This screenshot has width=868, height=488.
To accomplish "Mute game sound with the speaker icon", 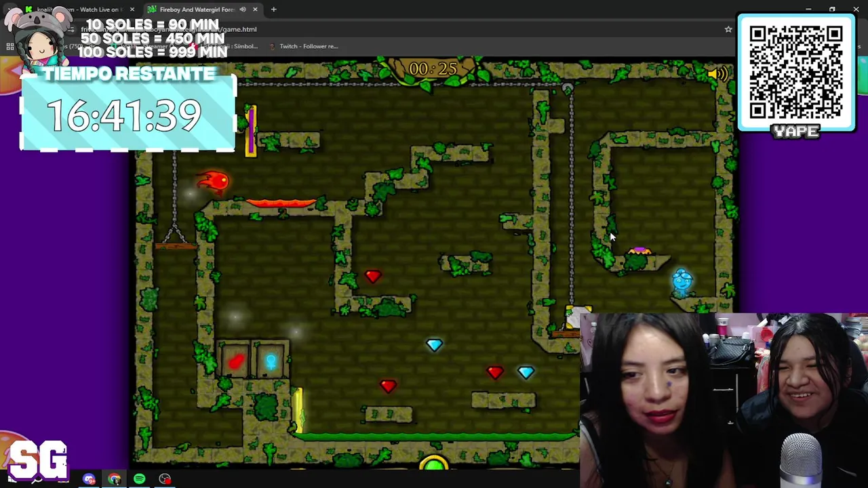I will 716,75.
